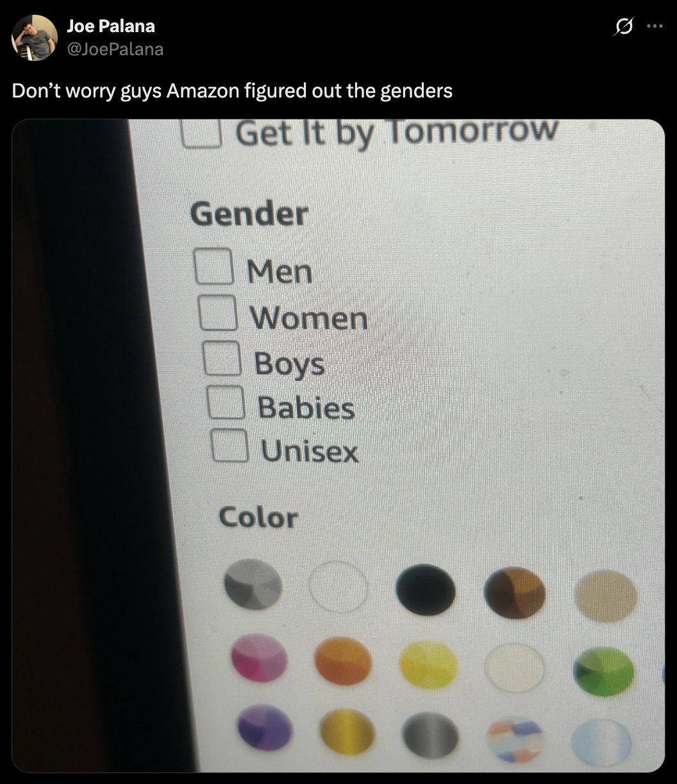Open Joe Palana's profile avatar
Image resolution: width=677 pixels, height=784 pixels.
[x=35, y=38]
